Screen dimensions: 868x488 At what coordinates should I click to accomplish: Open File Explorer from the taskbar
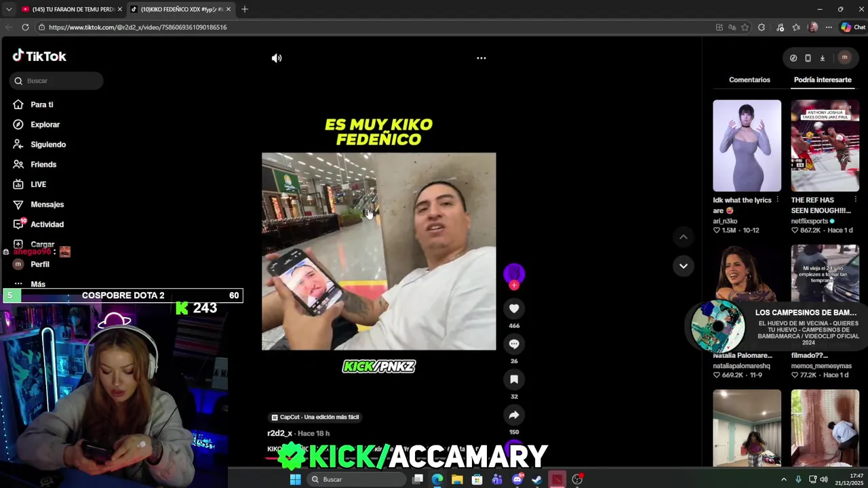pos(457,479)
